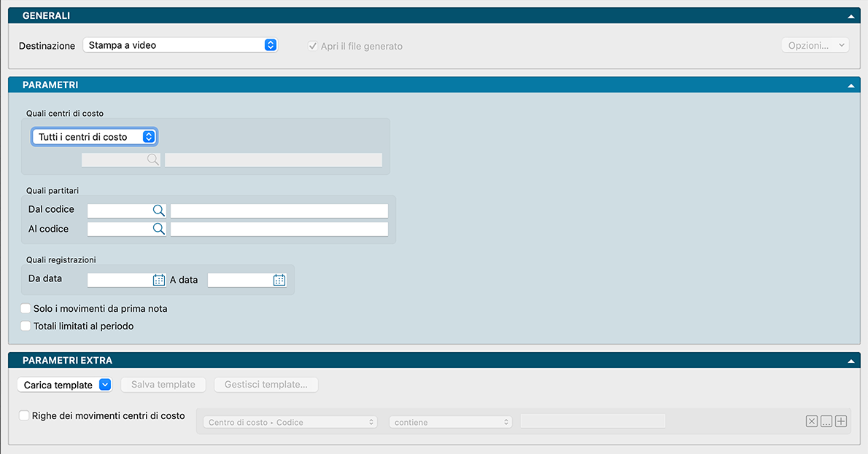Collapse the Generali section
868x454 pixels.
tap(850, 16)
